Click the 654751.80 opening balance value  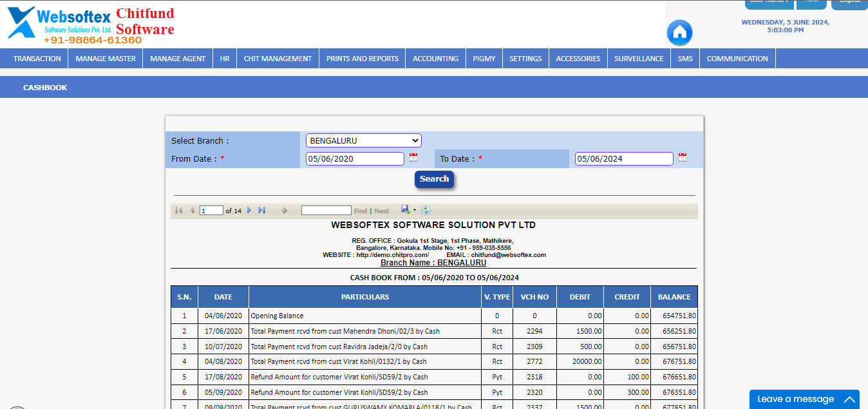679,316
